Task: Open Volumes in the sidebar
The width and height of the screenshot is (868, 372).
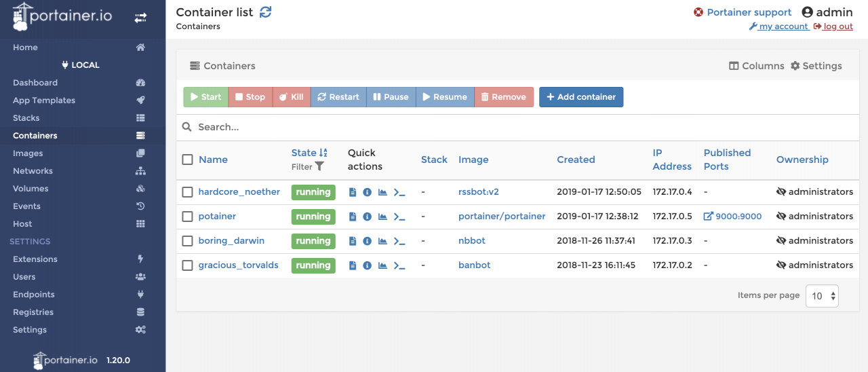Action: tap(83, 189)
